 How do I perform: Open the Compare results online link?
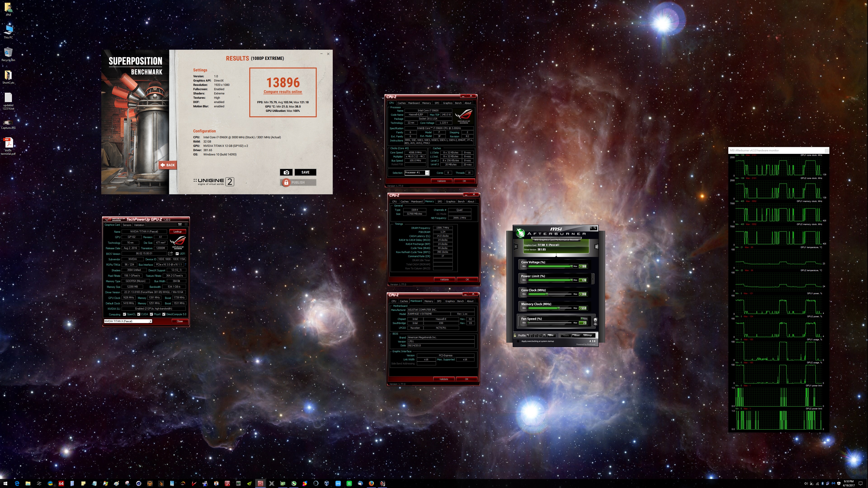(283, 91)
